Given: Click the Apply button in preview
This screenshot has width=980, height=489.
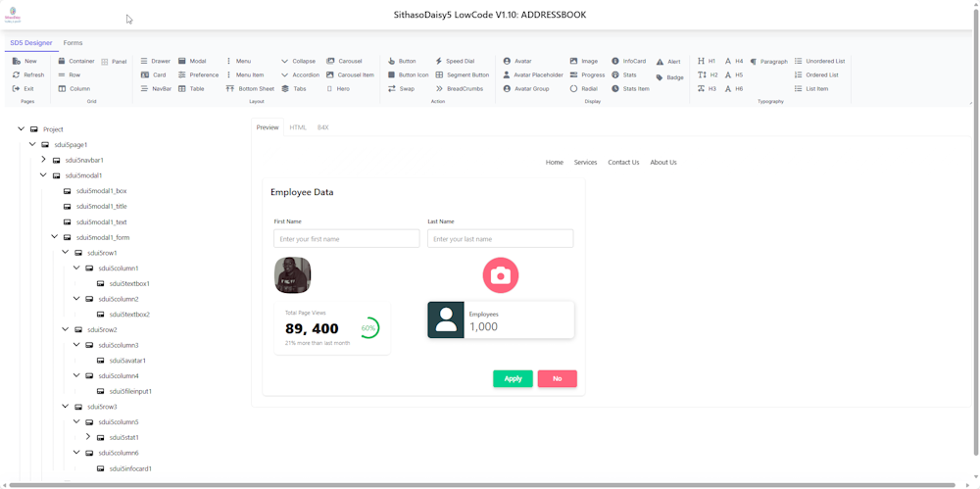Looking at the screenshot, I should [514, 379].
